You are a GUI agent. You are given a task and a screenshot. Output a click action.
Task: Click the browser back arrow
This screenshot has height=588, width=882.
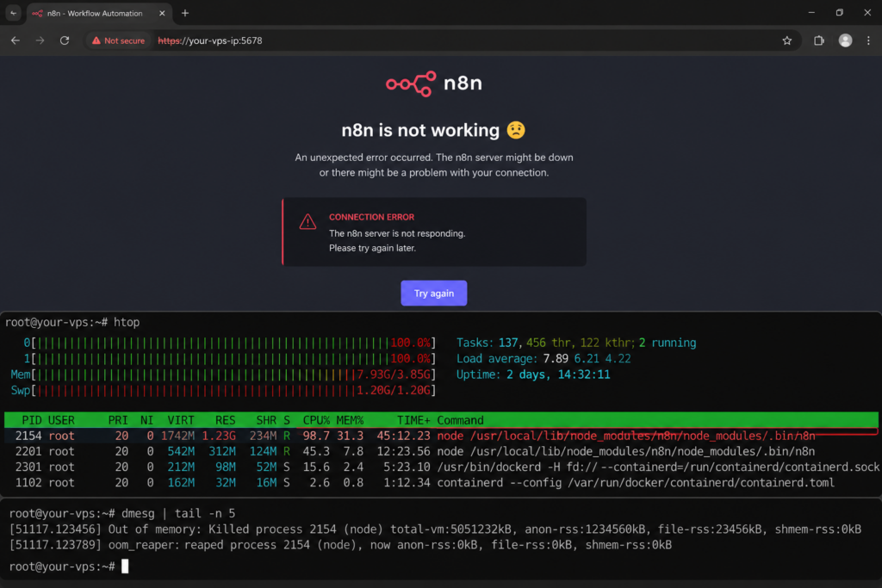coord(16,40)
